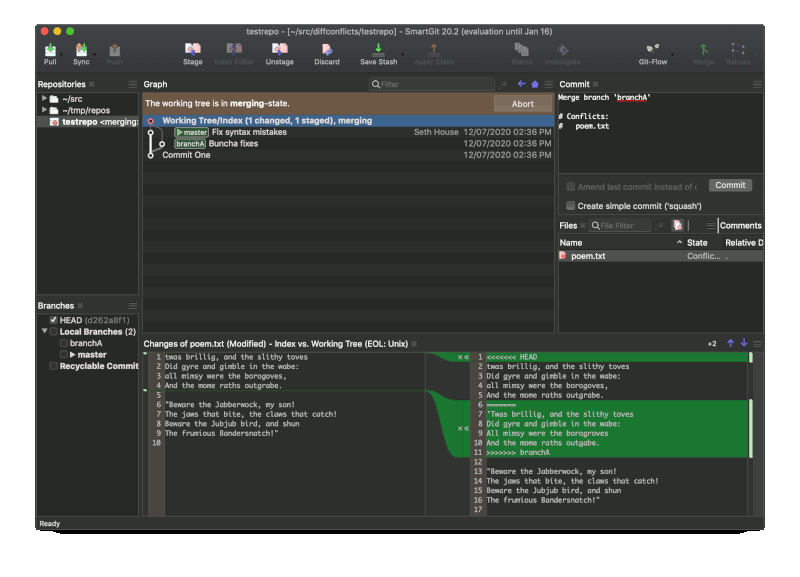Viewport: 800px width, 577px height.
Task: Check the master branch checkbox
Action: (64, 355)
